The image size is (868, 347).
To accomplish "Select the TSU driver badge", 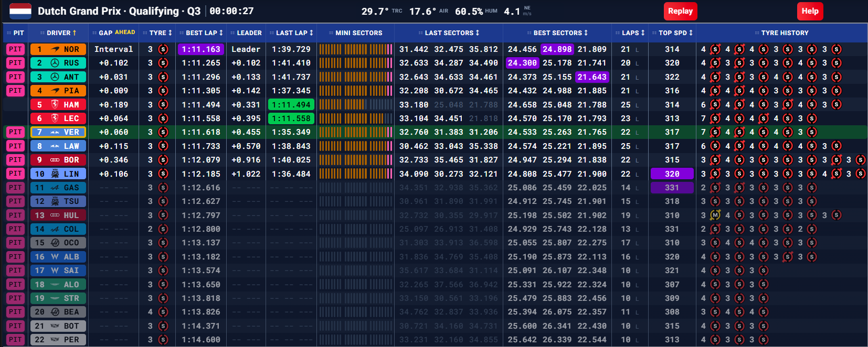I will 58,201.
